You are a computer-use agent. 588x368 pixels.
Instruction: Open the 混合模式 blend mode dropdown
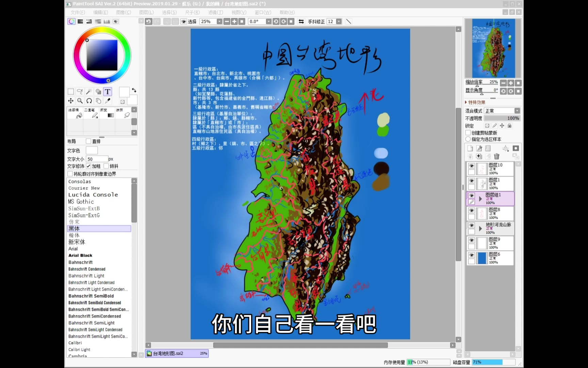tap(503, 111)
